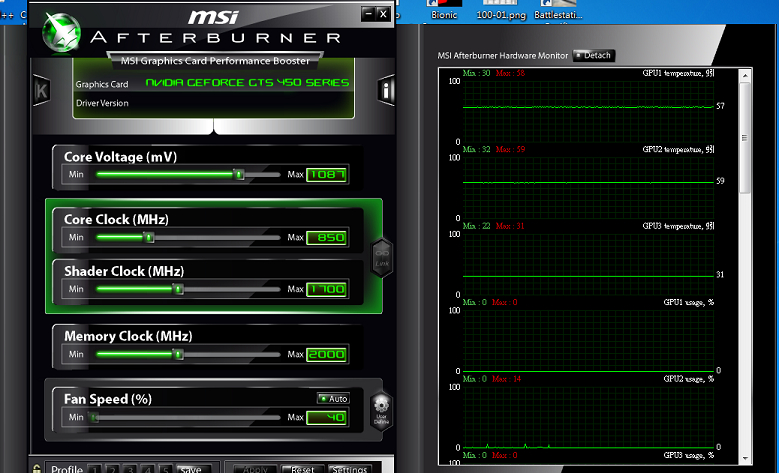Detach the Hardware Monitor window

(x=594, y=56)
